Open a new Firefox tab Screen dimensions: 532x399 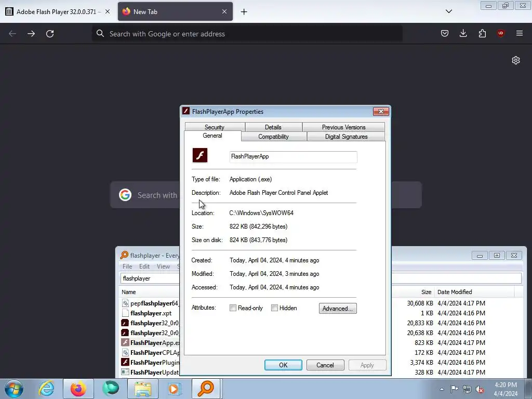(244, 12)
